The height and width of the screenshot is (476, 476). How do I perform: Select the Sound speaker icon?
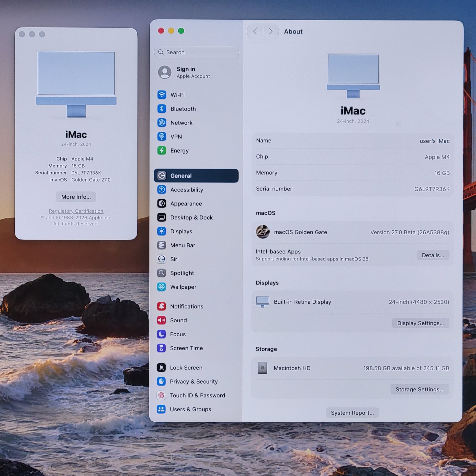point(161,320)
